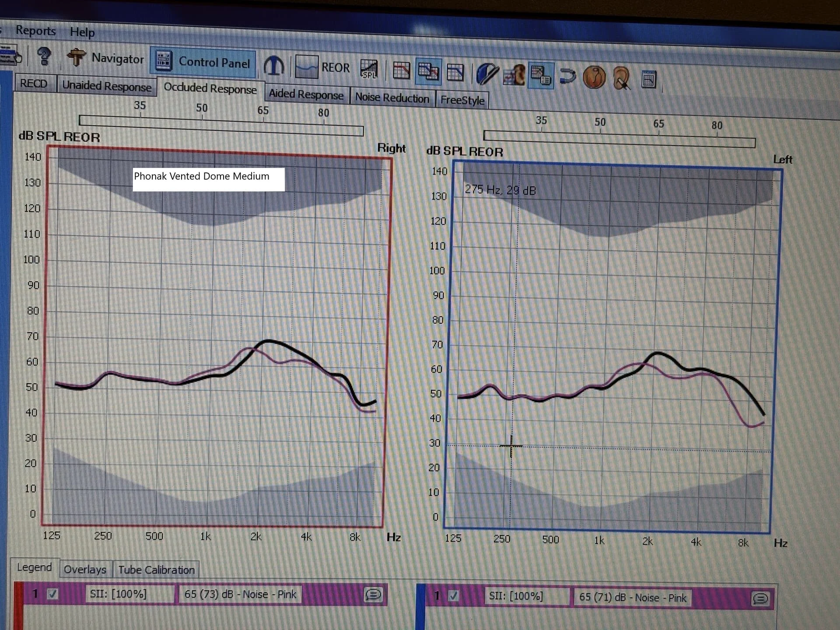Open the Overlays tab
The height and width of the screenshot is (630, 840).
[85, 569]
